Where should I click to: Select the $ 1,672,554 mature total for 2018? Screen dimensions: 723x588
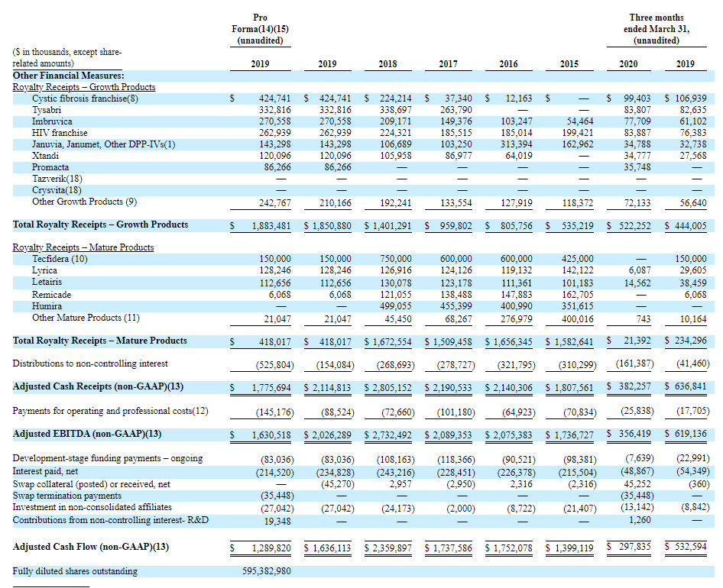coord(387,342)
